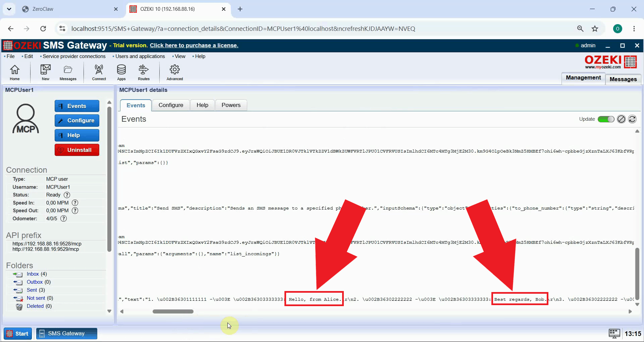Show help for Speed Out
Image resolution: width=644 pixels, height=342 pixels.
coord(75,211)
